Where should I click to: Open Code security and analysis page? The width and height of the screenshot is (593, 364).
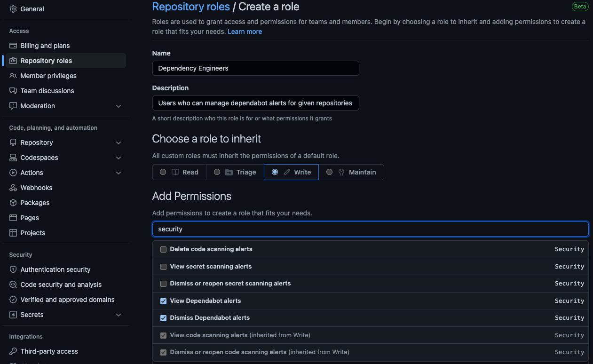click(61, 285)
